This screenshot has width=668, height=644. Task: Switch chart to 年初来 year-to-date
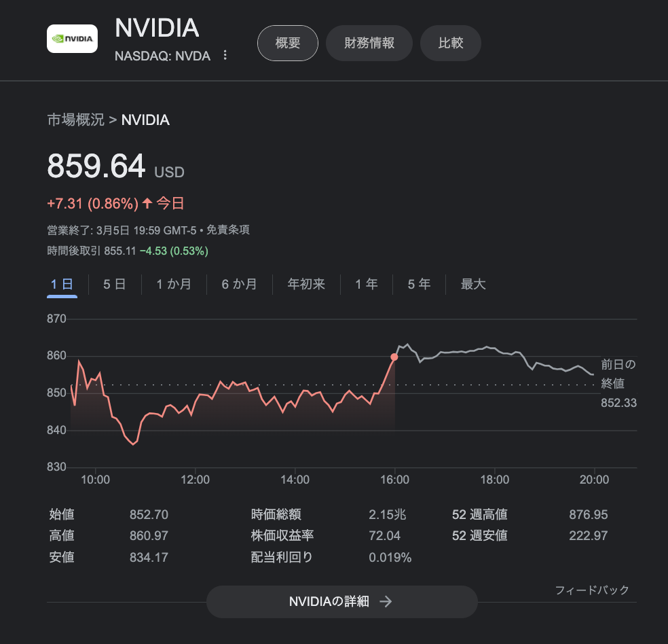point(306,284)
